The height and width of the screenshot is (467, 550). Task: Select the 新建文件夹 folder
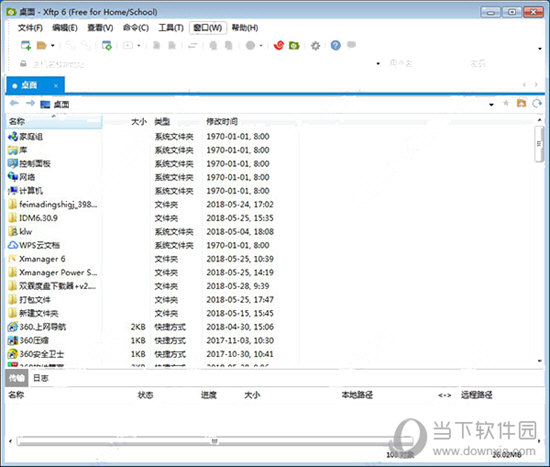pos(33,313)
